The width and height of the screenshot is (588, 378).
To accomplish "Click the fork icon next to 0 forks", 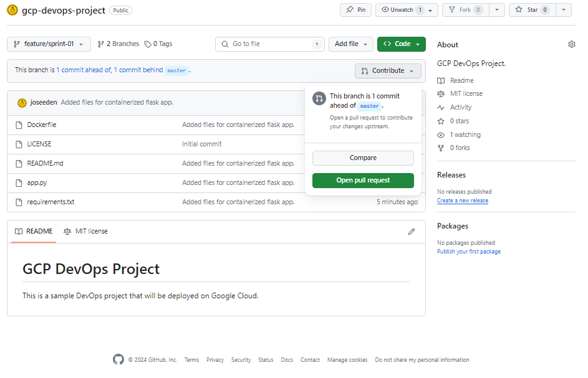I will [x=441, y=148].
